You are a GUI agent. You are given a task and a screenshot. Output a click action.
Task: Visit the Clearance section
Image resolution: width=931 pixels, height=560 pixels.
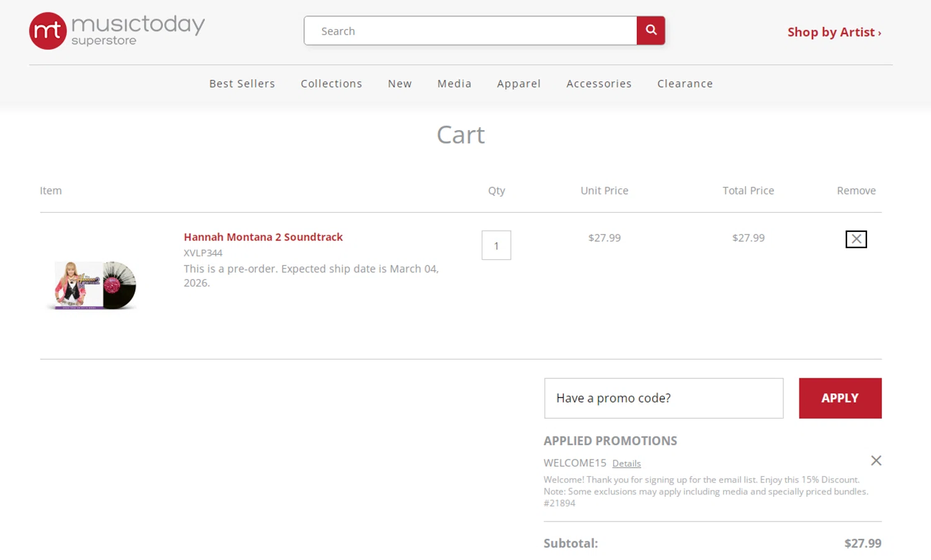[685, 84]
